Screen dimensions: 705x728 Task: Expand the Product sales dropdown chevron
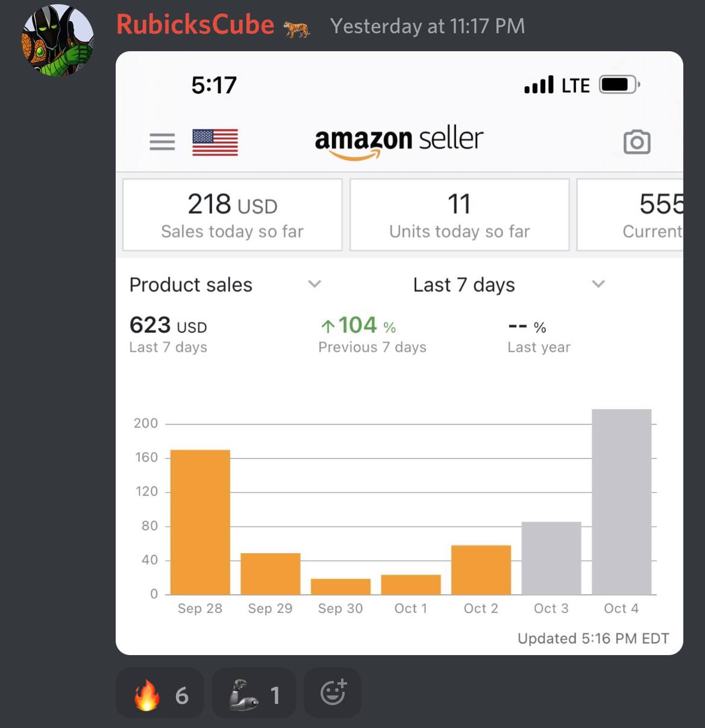tap(315, 284)
